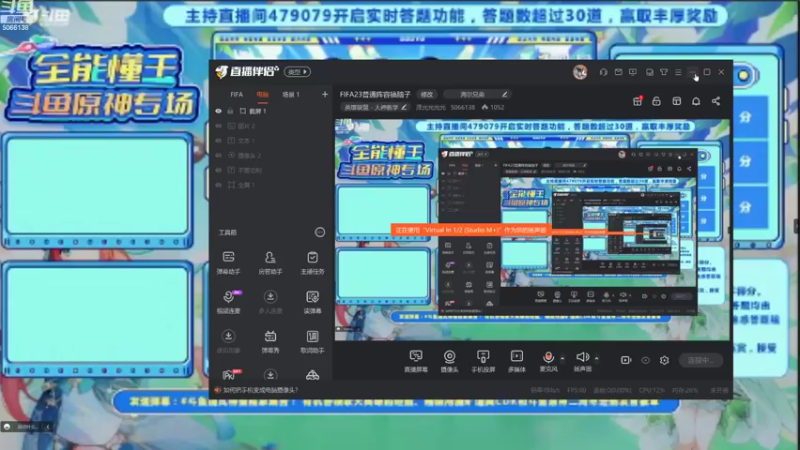The width and height of the screenshot is (800, 450).
Task: Click the 连接中 start streaming button
Action: (701, 360)
